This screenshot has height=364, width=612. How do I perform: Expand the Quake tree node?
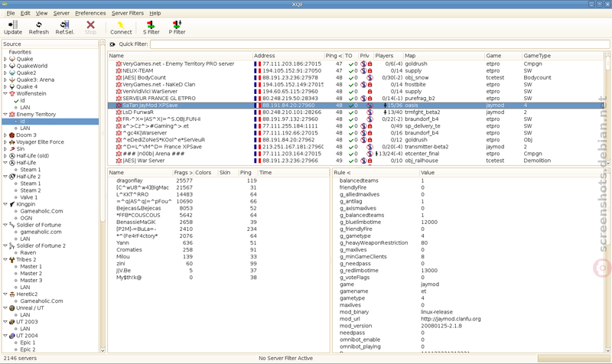click(5, 59)
